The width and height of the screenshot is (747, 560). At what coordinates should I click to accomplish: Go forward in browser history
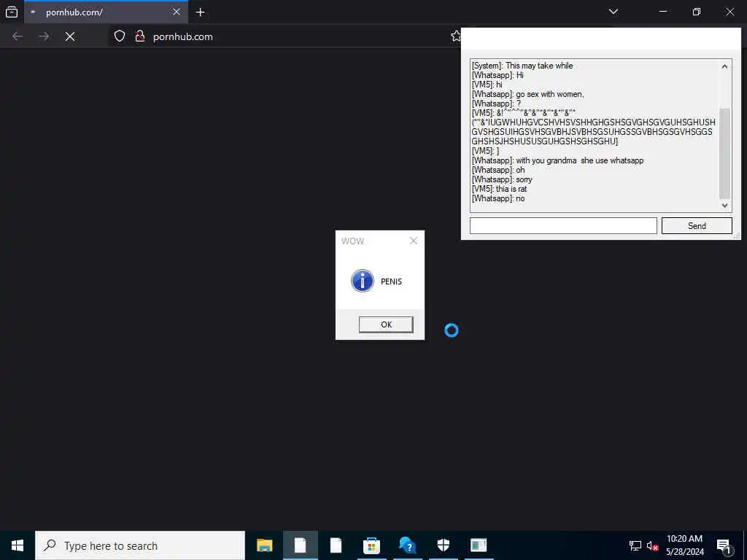[44, 36]
